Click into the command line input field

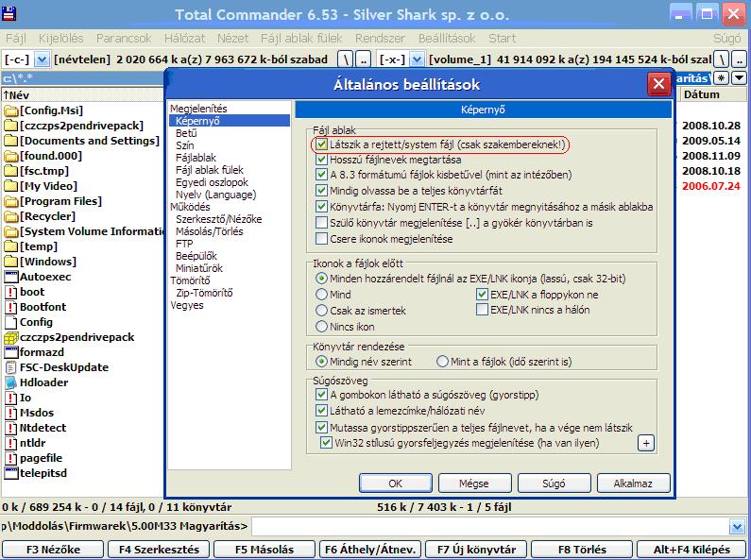click(491, 526)
